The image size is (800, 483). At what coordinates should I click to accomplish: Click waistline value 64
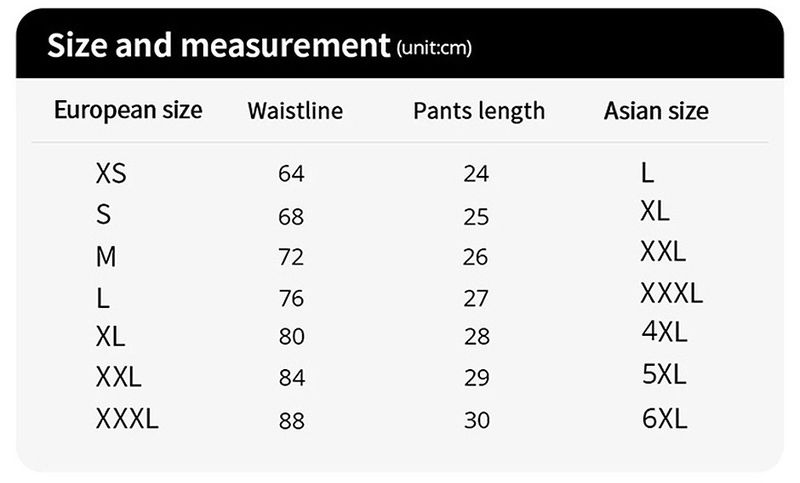click(x=291, y=174)
